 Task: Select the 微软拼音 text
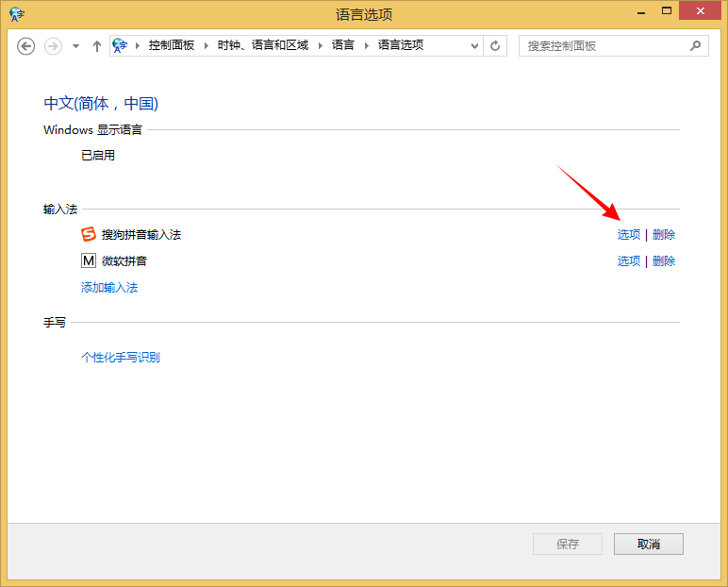click(124, 261)
